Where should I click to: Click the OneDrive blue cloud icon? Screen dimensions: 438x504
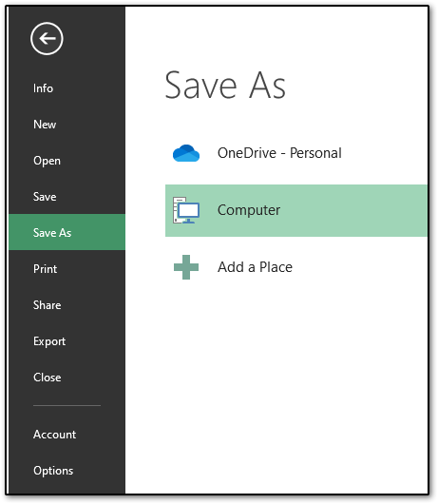[x=186, y=153]
